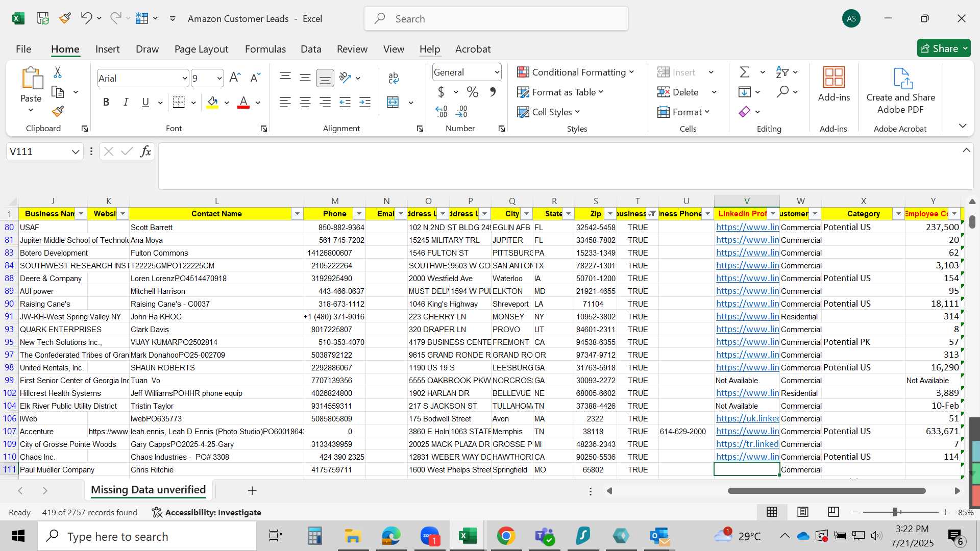
Task: Open the Name Box dropdown arrow
Action: (x=76, y=152)
